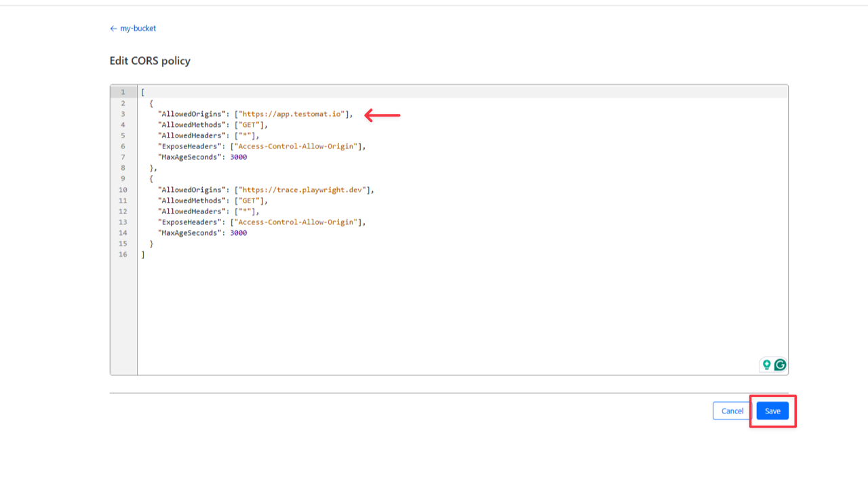Click the app.testomat.io origin string

[x=292, y=114]
